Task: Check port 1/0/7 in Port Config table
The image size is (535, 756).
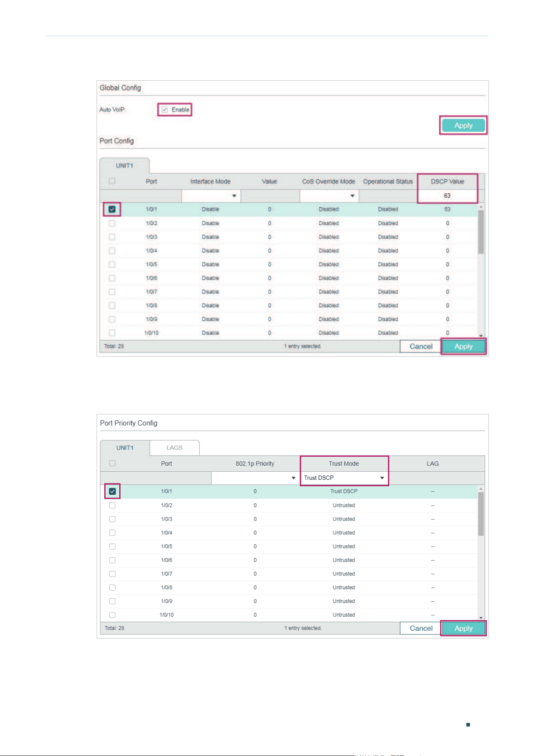Action: coord(112,292)
